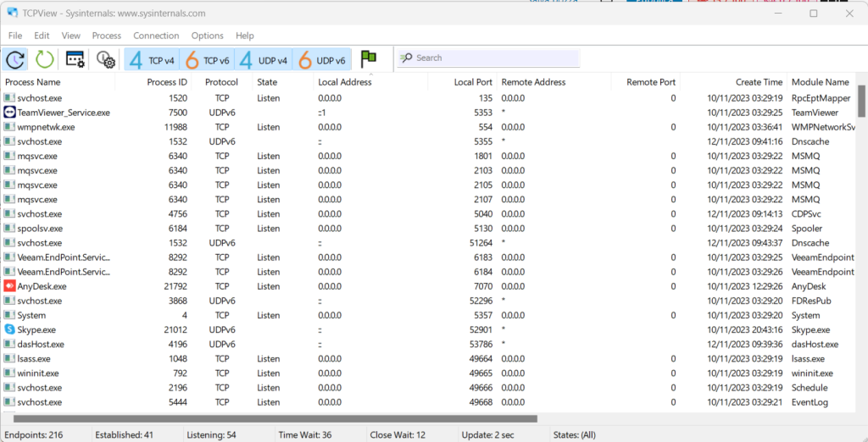868x442 pixels.
Task: Open the Connection menu
Action: click(156, 36)
